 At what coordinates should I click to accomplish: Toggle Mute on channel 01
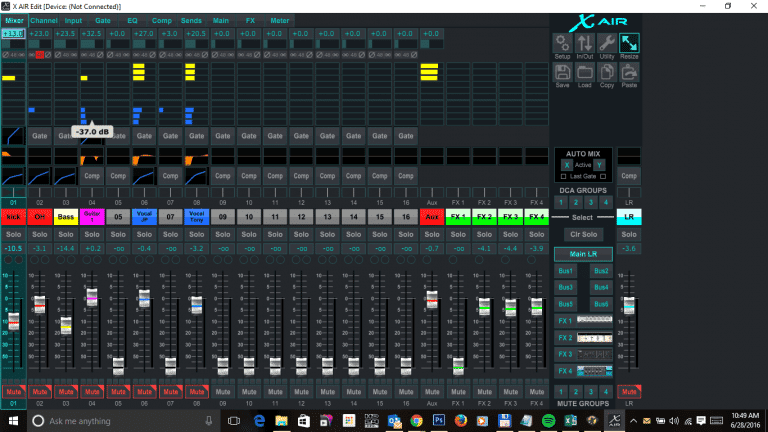13,391
